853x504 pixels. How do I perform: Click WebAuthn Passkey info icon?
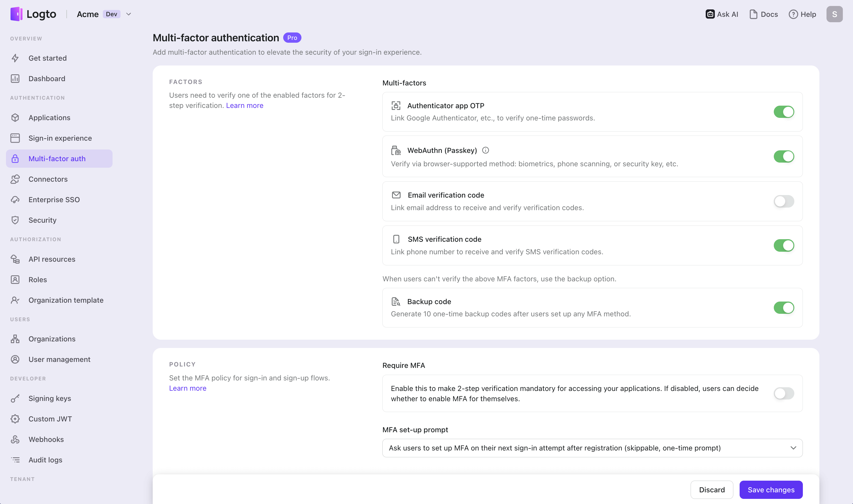(485, 150)
